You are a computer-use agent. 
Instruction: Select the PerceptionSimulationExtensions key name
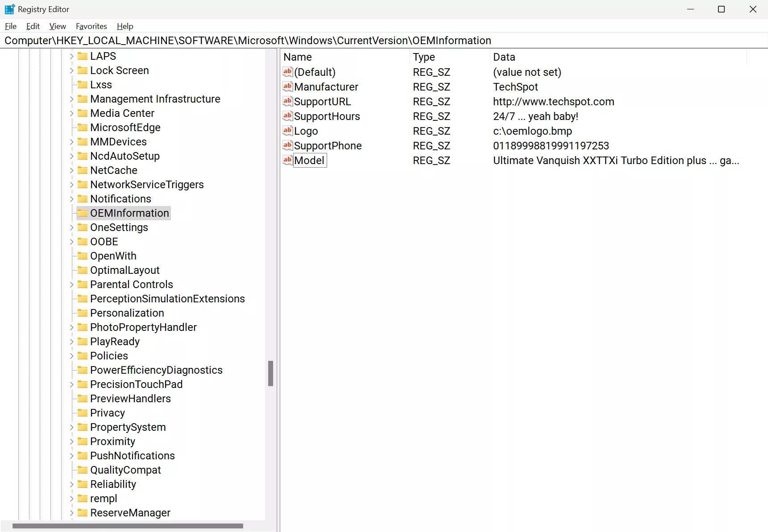[x=167, y=299]
